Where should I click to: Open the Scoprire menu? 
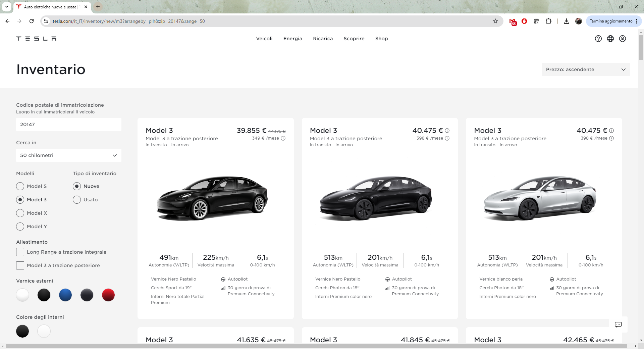coord(354,39)
